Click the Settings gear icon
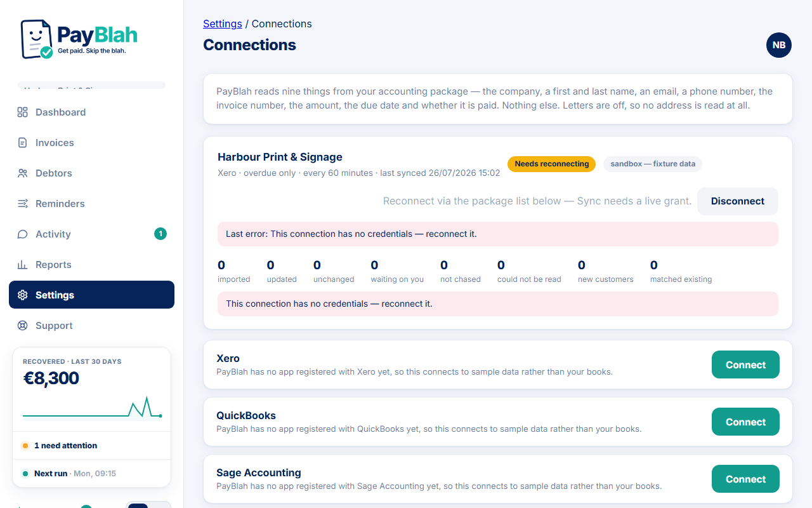This screenshot has height=508, width=812. [23, 295]
